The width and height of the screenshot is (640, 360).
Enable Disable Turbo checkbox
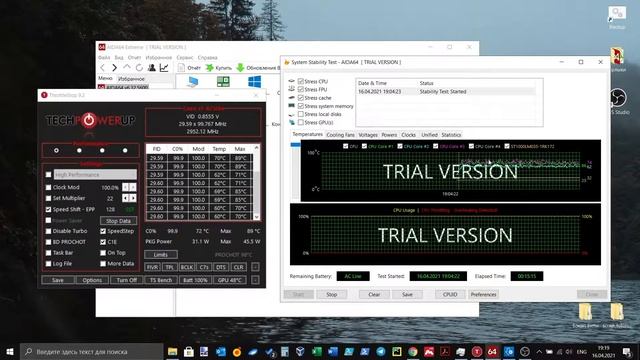49,231
